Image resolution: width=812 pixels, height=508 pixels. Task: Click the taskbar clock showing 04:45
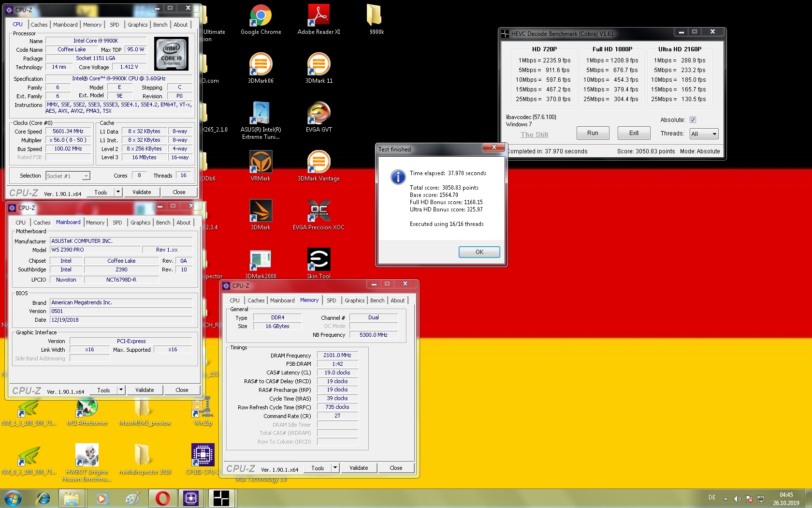(786, 498)
